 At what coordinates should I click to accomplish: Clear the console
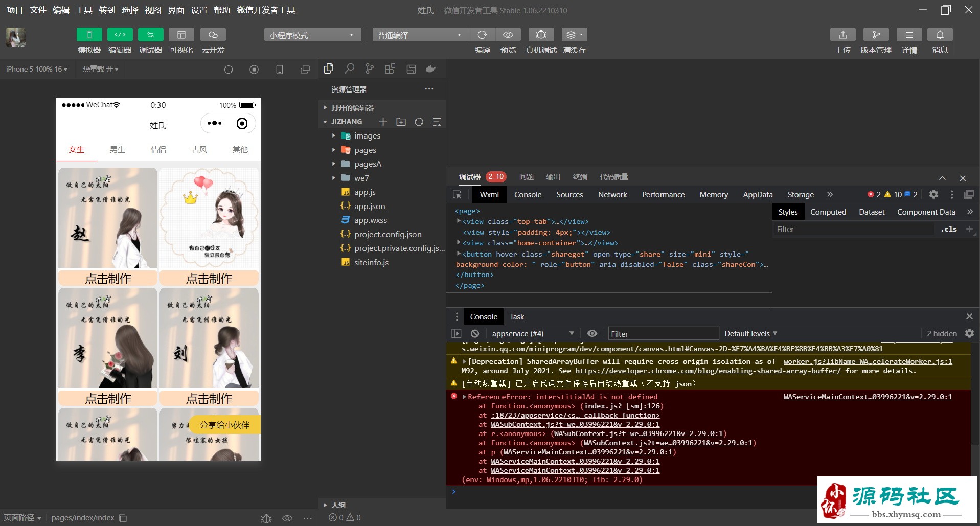click(x=475, y=333)
